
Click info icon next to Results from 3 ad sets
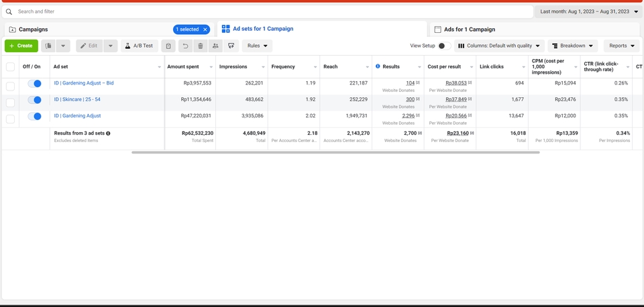coord(108,133)
